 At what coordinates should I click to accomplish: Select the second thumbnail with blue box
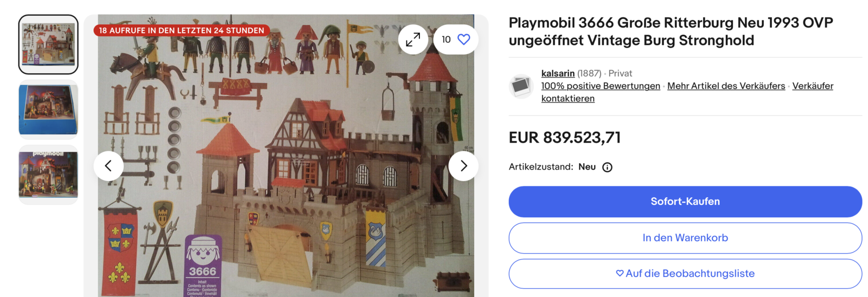click(48, 109)
